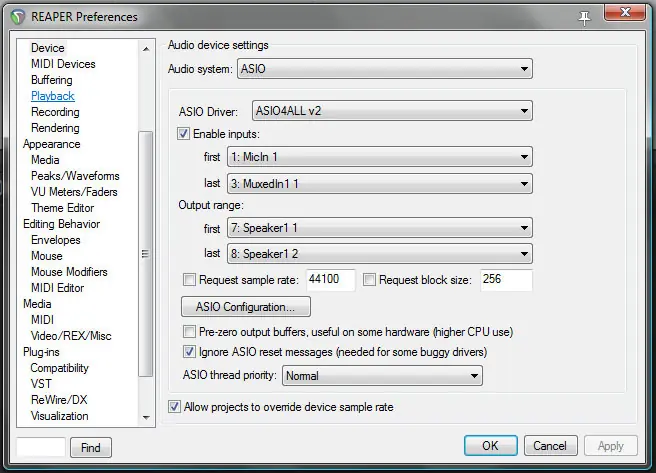Click the pin icon in title bar

(584, 18)
